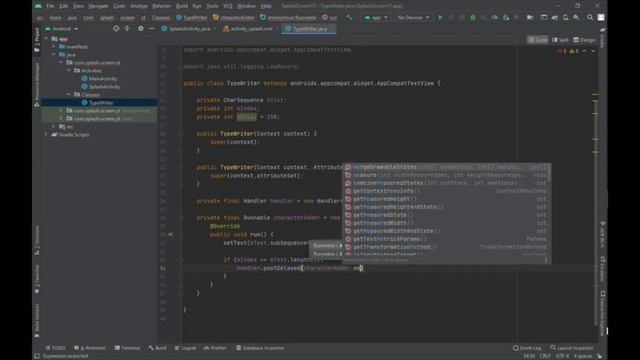
Task: Open the No Devices dropdown
Action: pos(413,18)
